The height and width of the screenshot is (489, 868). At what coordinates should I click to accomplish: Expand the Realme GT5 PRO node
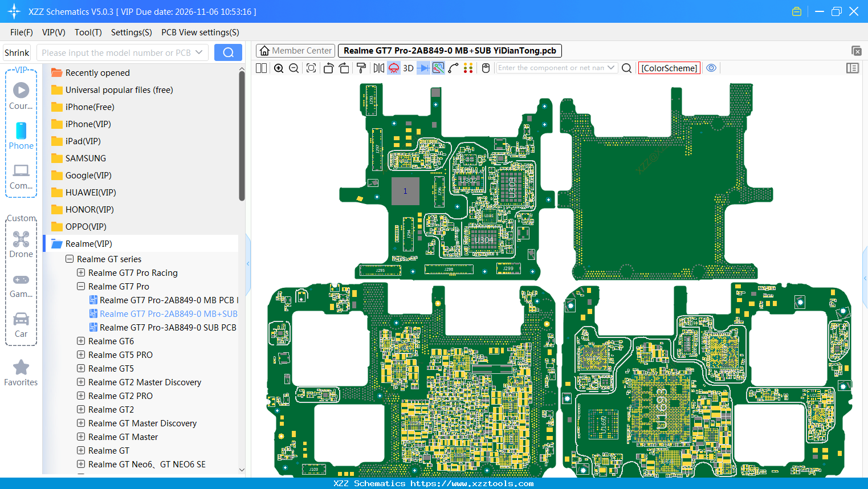pos(81,354)
